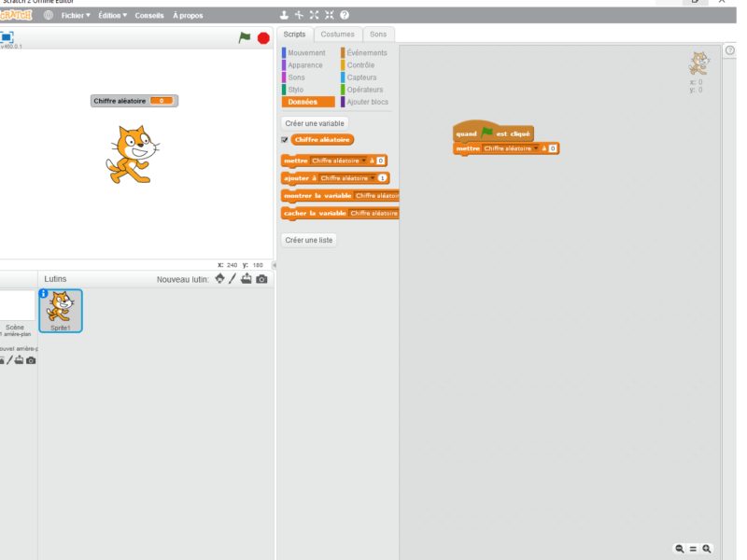Collapse the stage using the small divider arrow
This screenshot has height=560, width=747.
[x=274, y=265]
